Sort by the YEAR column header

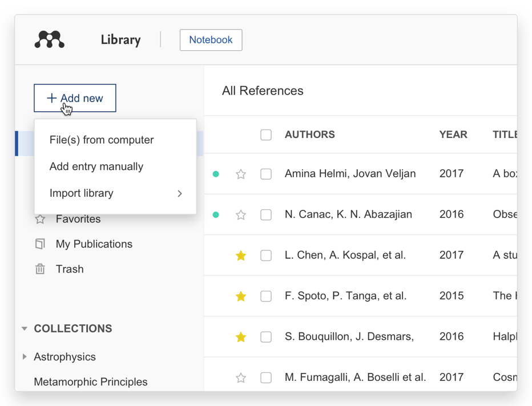click(x=453, y=135)
